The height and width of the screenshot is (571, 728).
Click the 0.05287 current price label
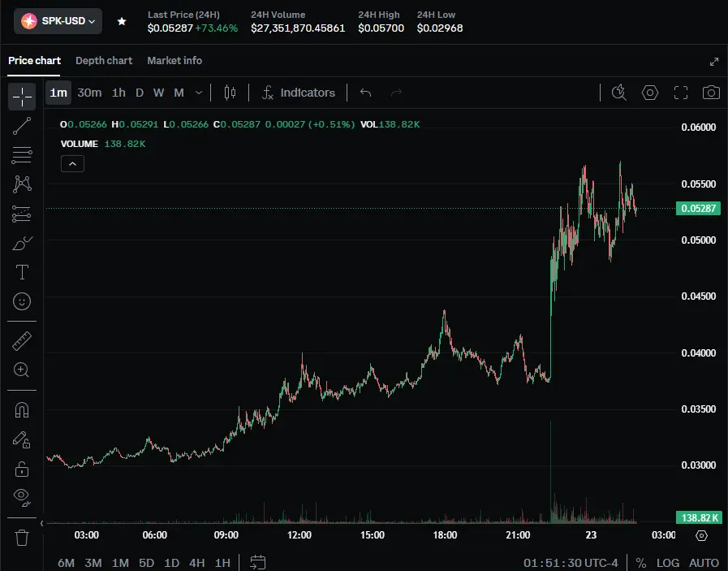pyautogui.click(x=698, y=208)
